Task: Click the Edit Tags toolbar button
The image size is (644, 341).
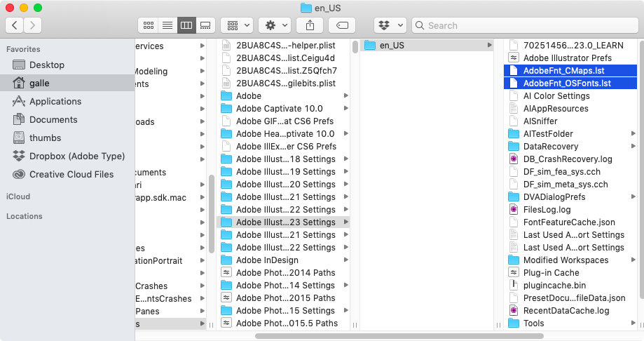Action: tap(342, 25)
